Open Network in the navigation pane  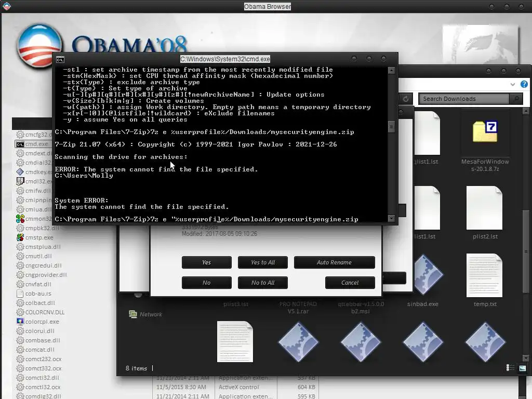(x=146, y=314)
